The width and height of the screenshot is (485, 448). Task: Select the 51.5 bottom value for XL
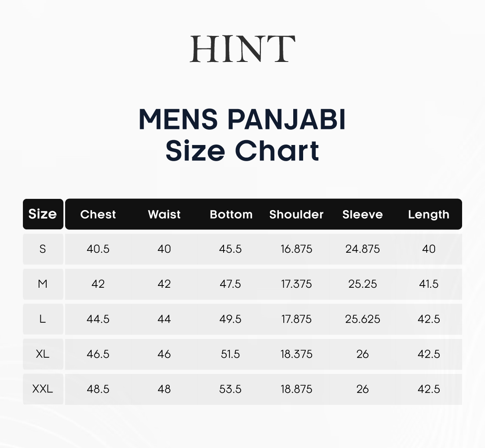click(230, 354)
